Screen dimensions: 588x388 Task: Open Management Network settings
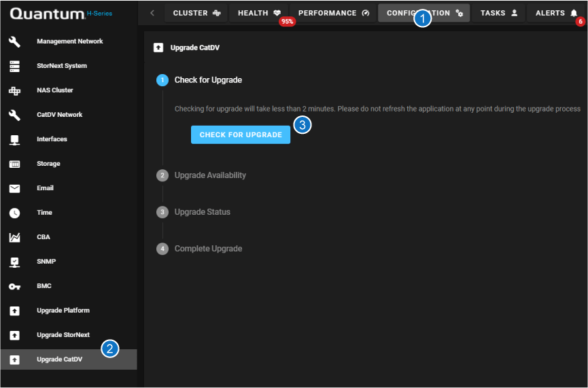pyautogui.click(x=69, y=41)
